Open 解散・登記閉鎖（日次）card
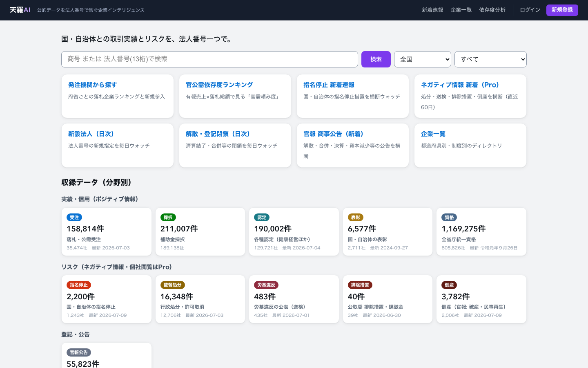Viewport: 588px width, 368px height. click(x=235, y=145)
